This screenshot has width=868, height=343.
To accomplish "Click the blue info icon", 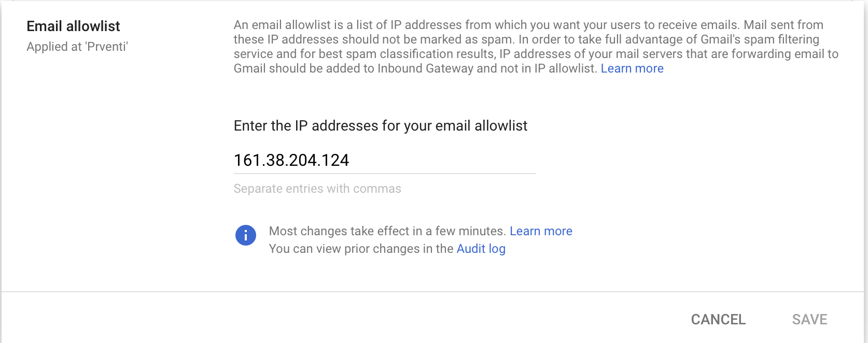I will click(x=245, y=235).
